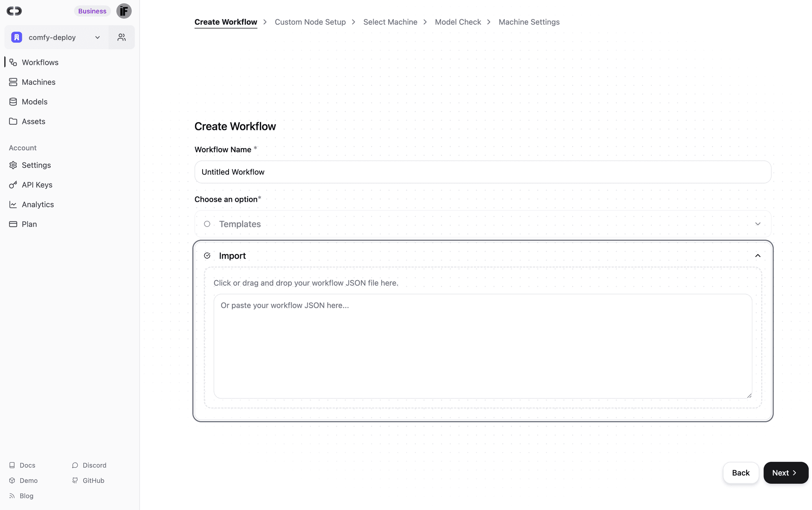The image size is (812, 510).
Task: Collapse the Import section chevron
Action: point(758,256)
